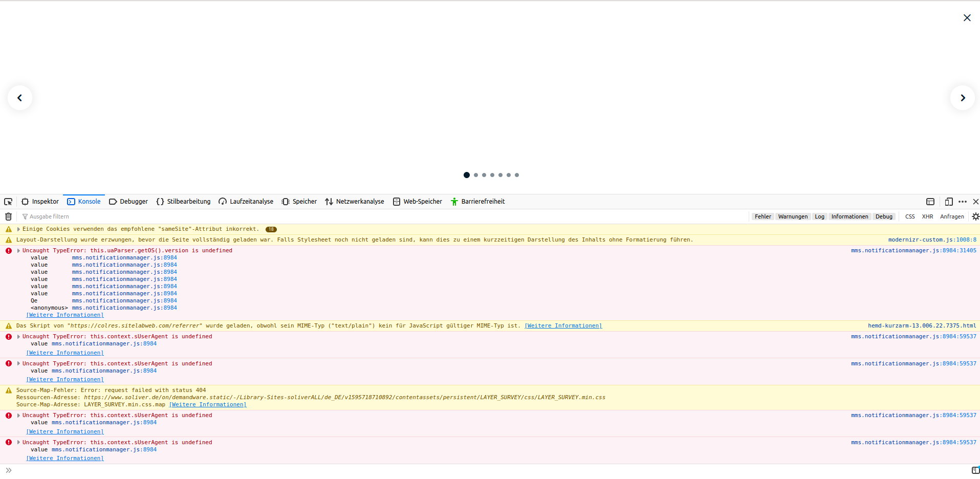Screen dimensions: 980x479
Task: Enable the Anfragen filter
Action: click(x=952, y=216)
